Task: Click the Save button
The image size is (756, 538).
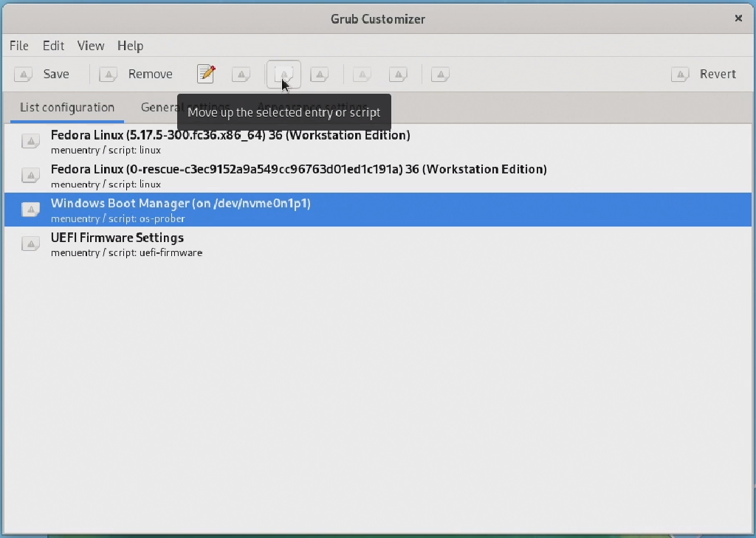Action: tap(55, 74)
